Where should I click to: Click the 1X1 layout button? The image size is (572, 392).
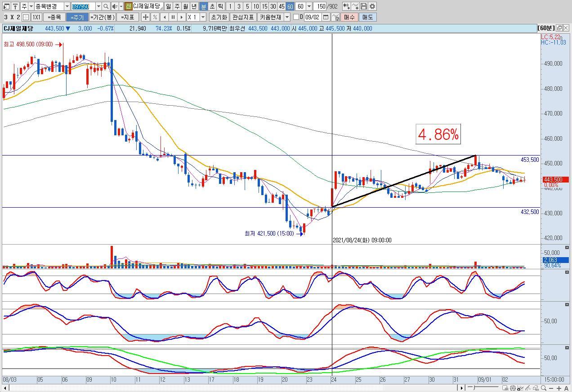(x=36, y=17)
